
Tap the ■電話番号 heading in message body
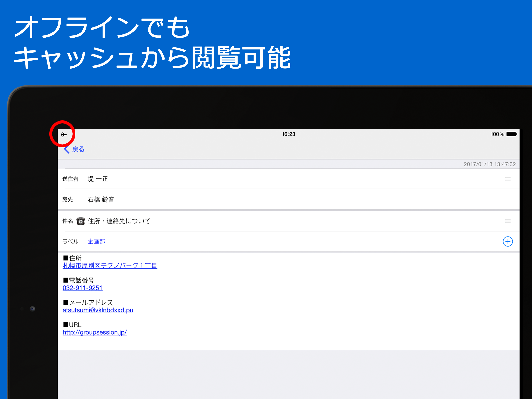(x=78, y=280)
